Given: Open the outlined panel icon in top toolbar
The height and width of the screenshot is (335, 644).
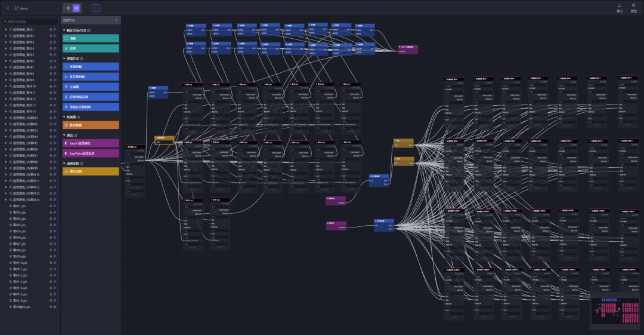Looking at the screenshot, I should point(95,8).
